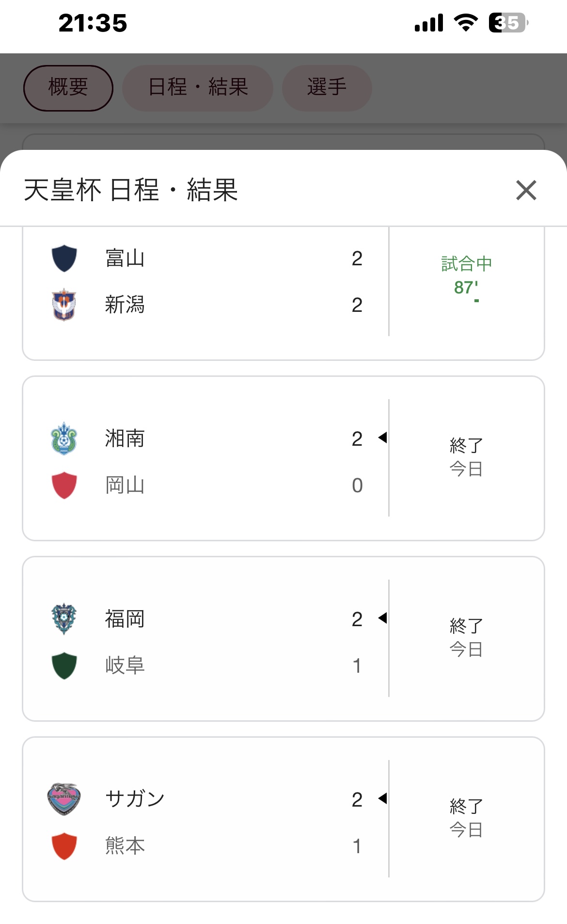This screenshot has width=567, height=924.
Task: Select the 新潟 team name
Action: coord(125,305)
